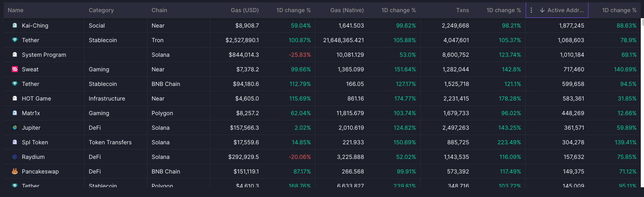Click the -20.06% change value

(x=300, y=157)
